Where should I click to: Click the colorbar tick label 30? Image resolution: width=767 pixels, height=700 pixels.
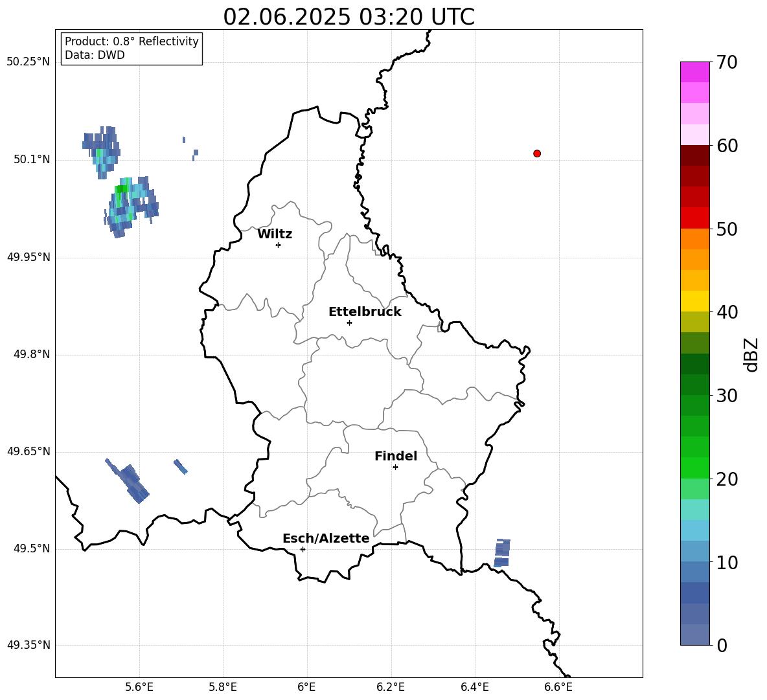tap(727, 396)
